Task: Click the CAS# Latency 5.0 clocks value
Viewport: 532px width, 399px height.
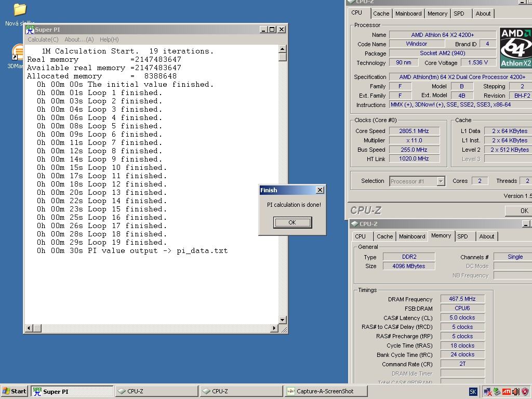Action: click(x=462, y=317)
